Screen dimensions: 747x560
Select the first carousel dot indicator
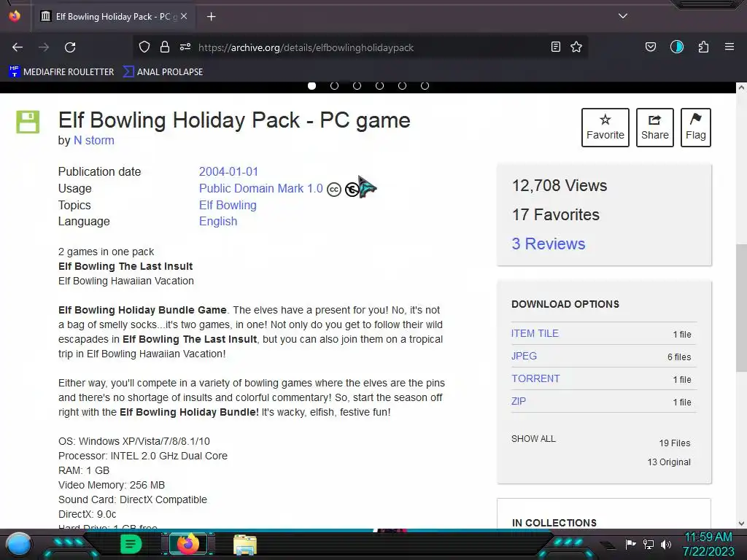pyautogui.click(x=311, y=86)
